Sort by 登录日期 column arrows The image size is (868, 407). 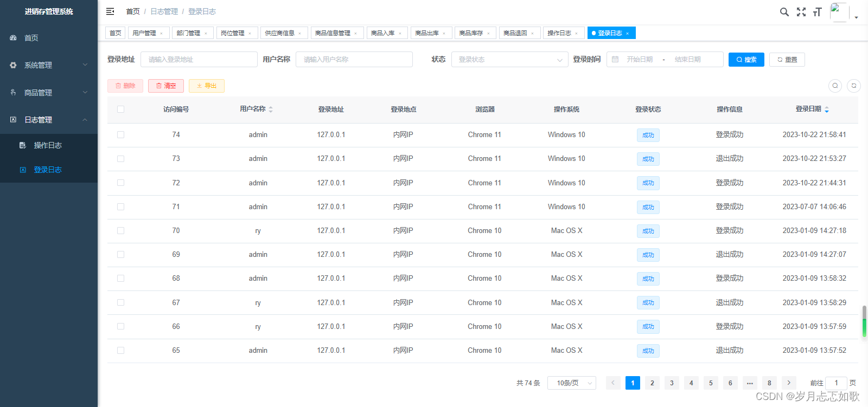pyautogui.click(x=827, y=109)
